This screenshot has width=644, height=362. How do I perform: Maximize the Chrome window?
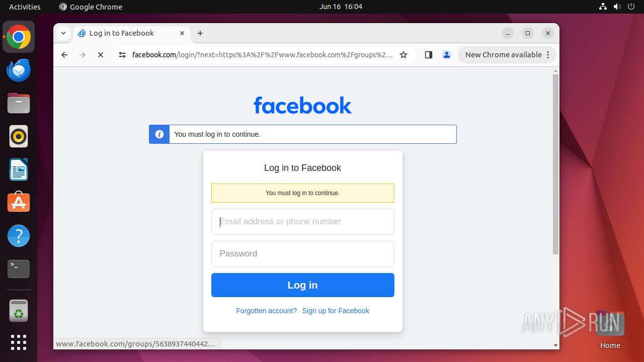coord(528,33)
